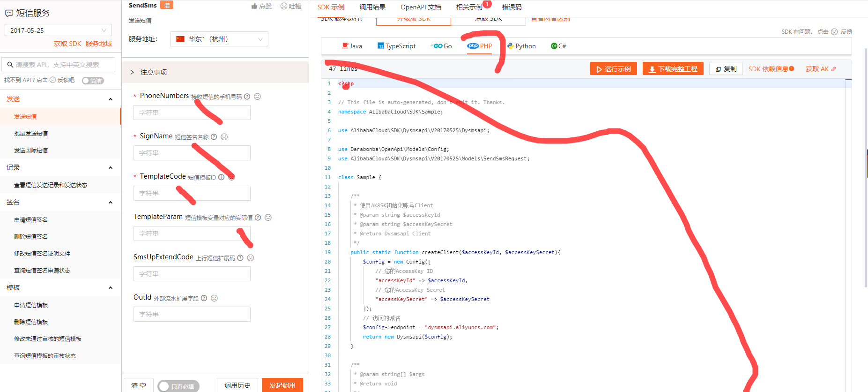Switch to the 错误码 tab
Image resolution: width=868 pixels, height=392 pixels.
click(512, 7)
